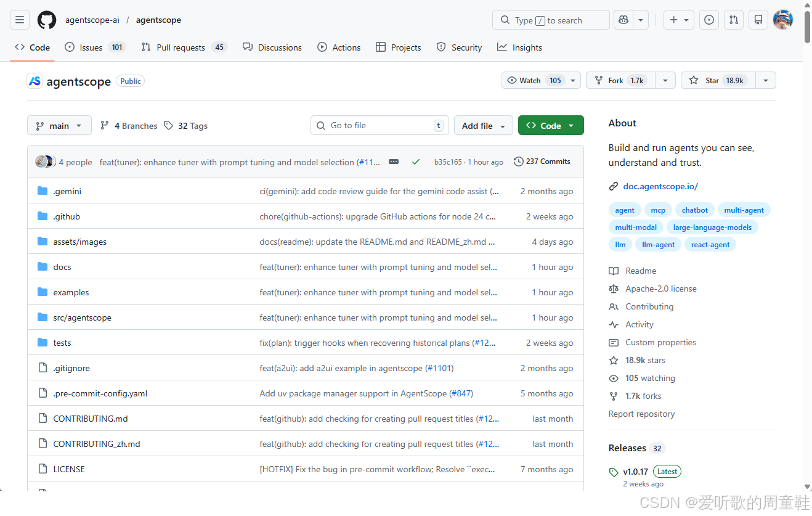Open the docs folder
812x516 pixels.
[62, 267]
